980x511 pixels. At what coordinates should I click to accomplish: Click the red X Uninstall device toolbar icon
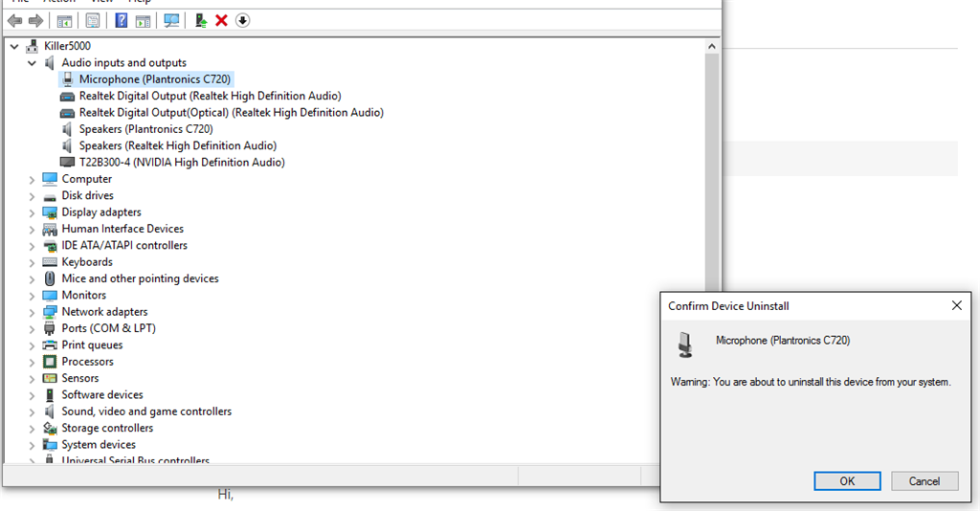[221, 21]
